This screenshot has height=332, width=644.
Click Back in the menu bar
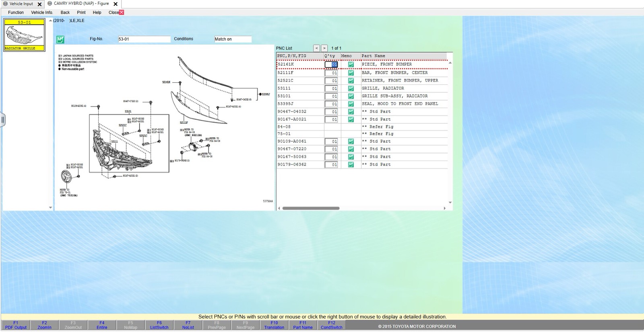65,12
